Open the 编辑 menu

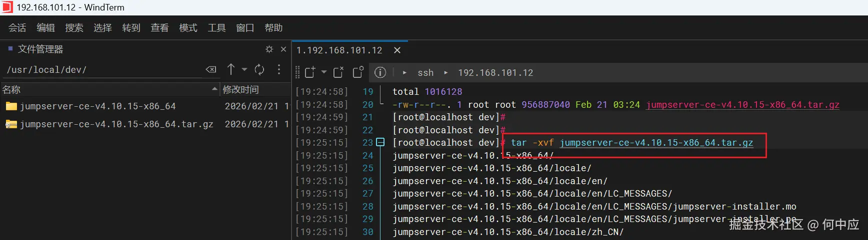[x=46, y=28]
